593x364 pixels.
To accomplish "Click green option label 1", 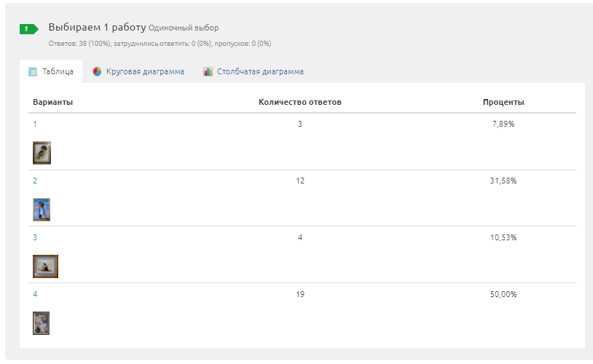I will pyautogui.click(x=35, y=124).
